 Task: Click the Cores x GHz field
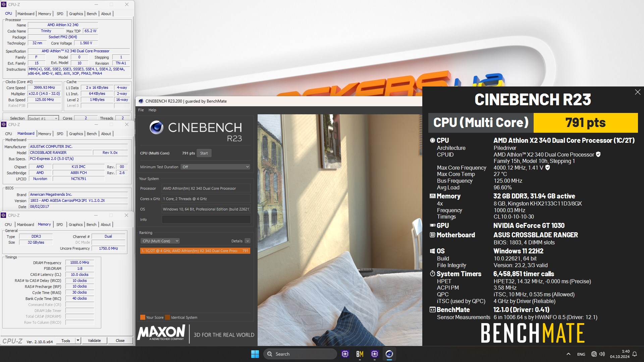[206, 199]
